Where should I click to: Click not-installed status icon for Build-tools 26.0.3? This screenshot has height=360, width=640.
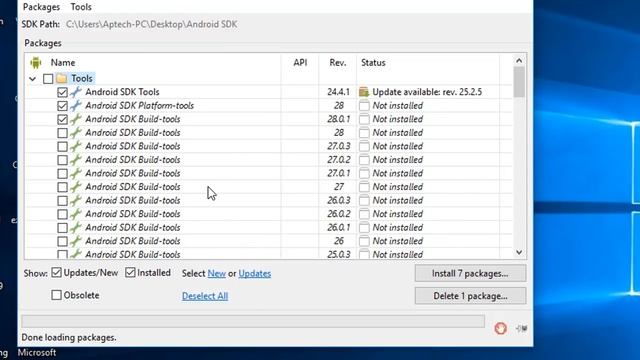point(364,200)
